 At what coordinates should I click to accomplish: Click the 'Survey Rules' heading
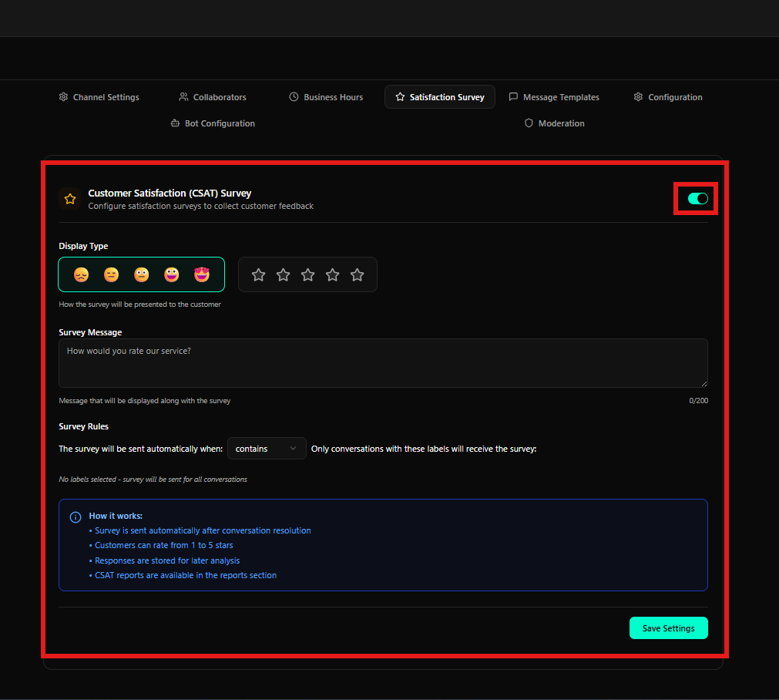[83, 426]
